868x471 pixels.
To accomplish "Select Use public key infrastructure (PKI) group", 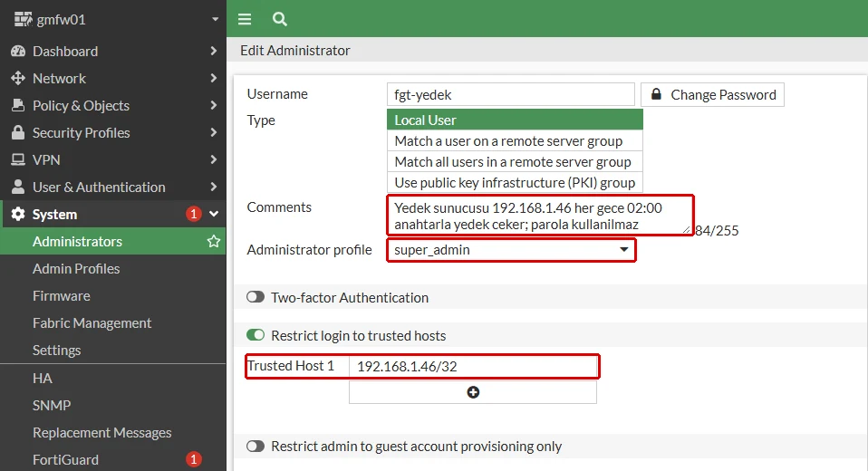I will pos(515,183).
